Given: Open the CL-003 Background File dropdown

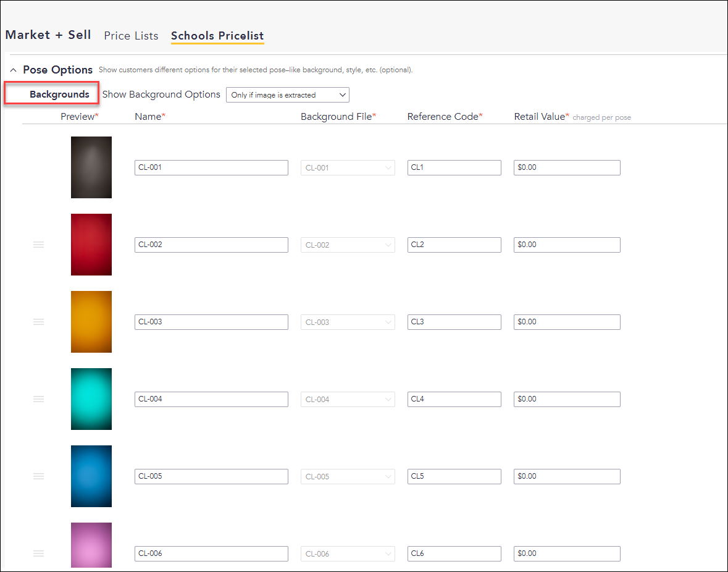Looking at the screenshot, I should pyautogui.click(x=348, y=322).
